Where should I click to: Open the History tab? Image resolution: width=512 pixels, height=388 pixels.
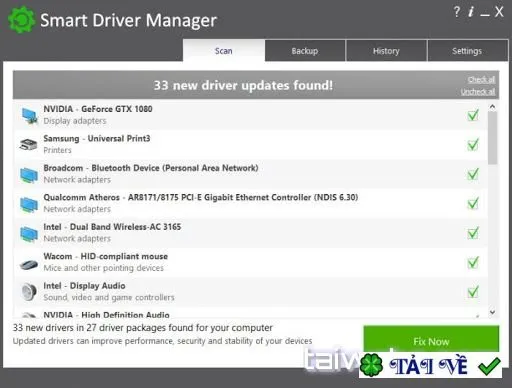[x=386, y=51]
